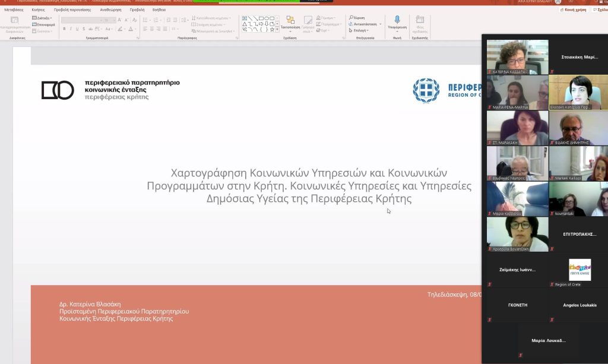Open the Επιλογή select dropdown

[x=359, y=30]
